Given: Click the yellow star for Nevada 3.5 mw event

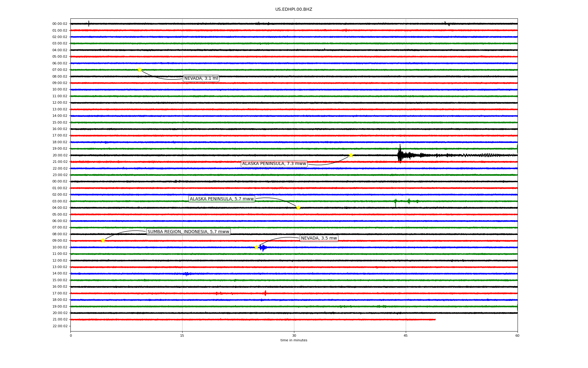Looking at the screenshot, I should tap(256, 247).
